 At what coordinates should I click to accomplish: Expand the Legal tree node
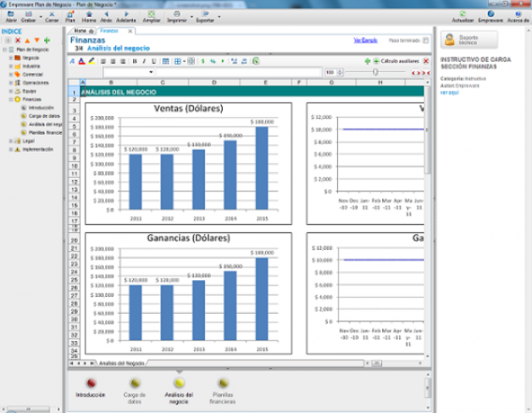(x=11, y=141)
